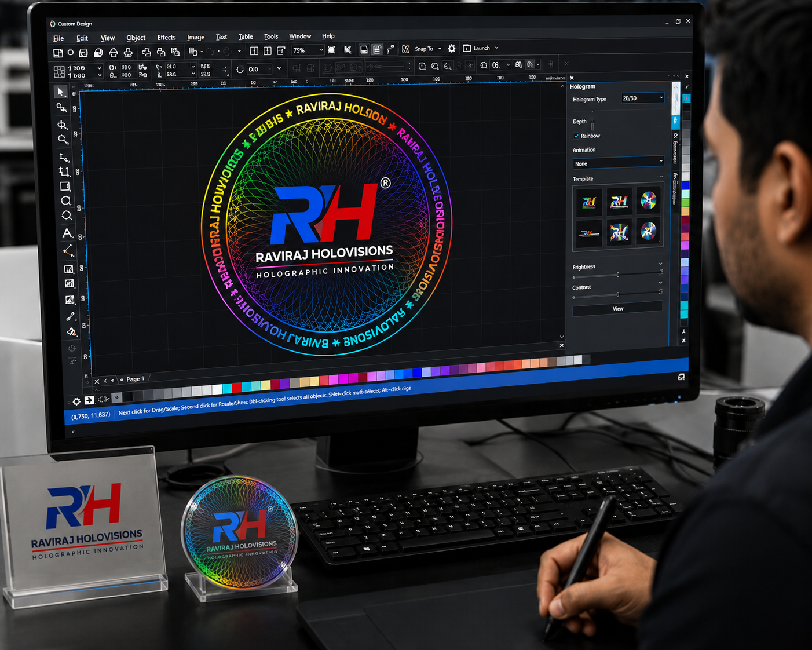Viewport: 812px width, 650px height.
Task: Click the rotation angle icon in property bar
Action: coord(240,70)
